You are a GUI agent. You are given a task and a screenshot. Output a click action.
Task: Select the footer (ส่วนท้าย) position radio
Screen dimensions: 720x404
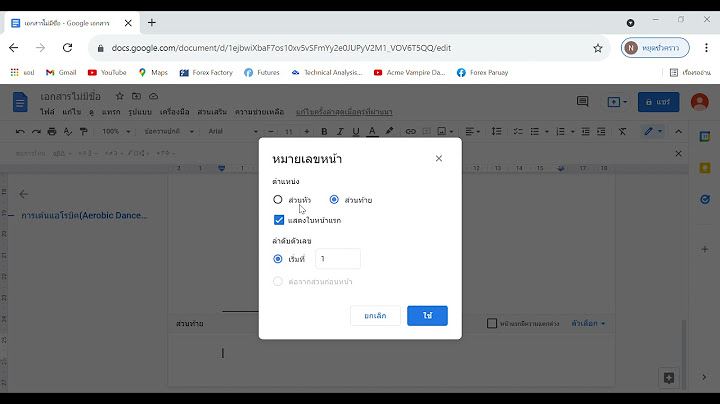point(334,200)
